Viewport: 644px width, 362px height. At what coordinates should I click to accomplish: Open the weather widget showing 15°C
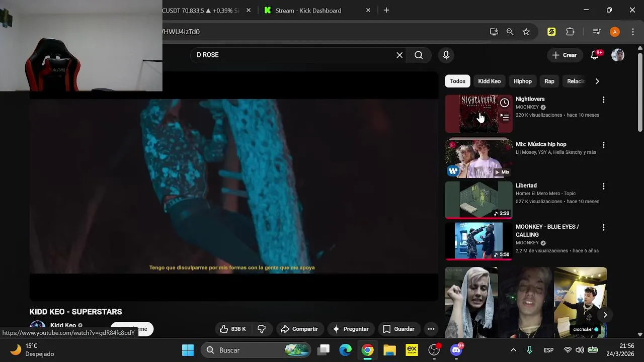pos(33,350)
